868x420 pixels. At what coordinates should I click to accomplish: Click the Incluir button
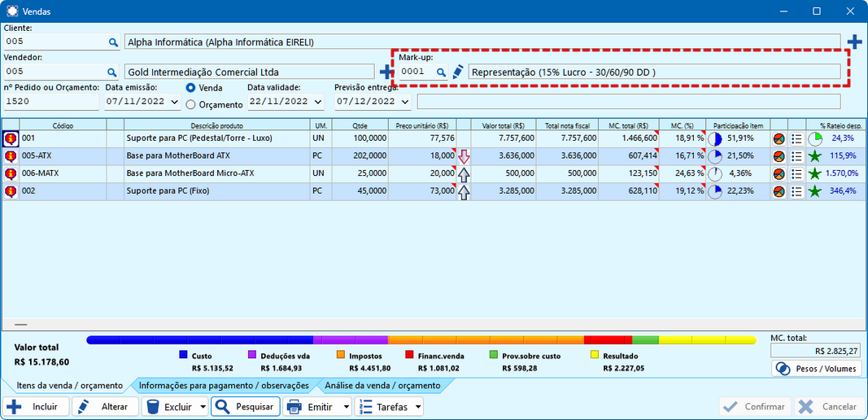37,407
